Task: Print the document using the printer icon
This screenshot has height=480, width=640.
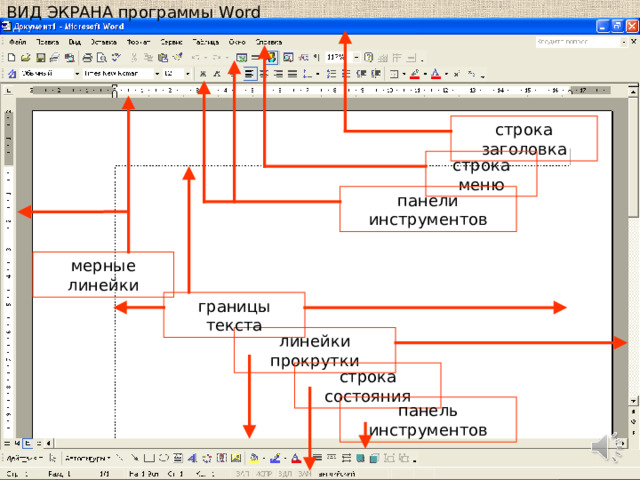Action: 87,58
